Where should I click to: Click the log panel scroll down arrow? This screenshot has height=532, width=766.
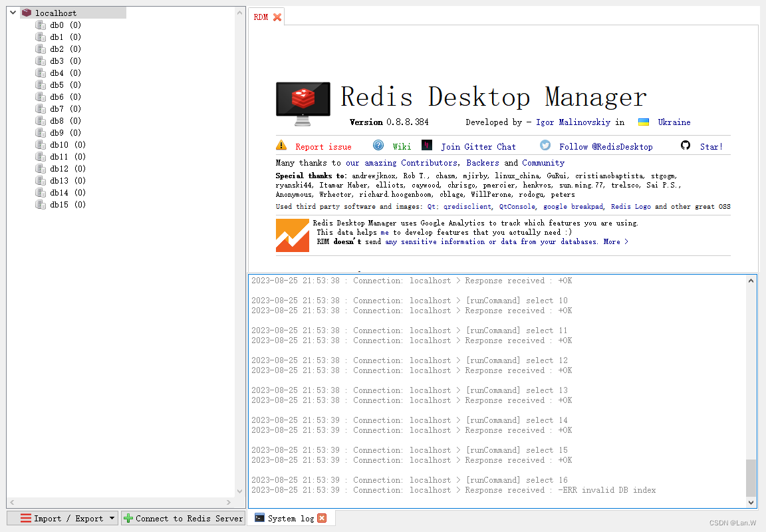pos(751,501)
